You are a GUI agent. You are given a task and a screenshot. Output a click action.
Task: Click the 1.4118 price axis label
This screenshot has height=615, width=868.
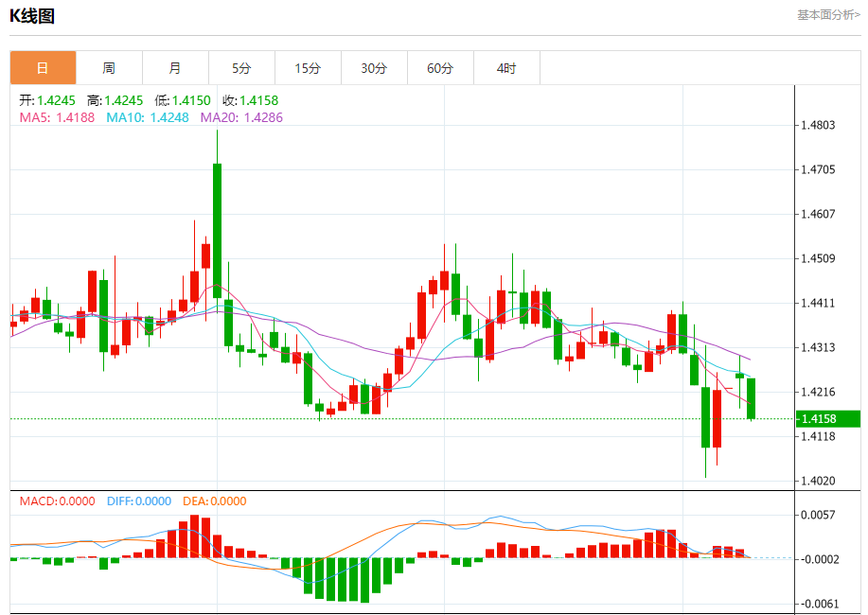click(818, 436)
